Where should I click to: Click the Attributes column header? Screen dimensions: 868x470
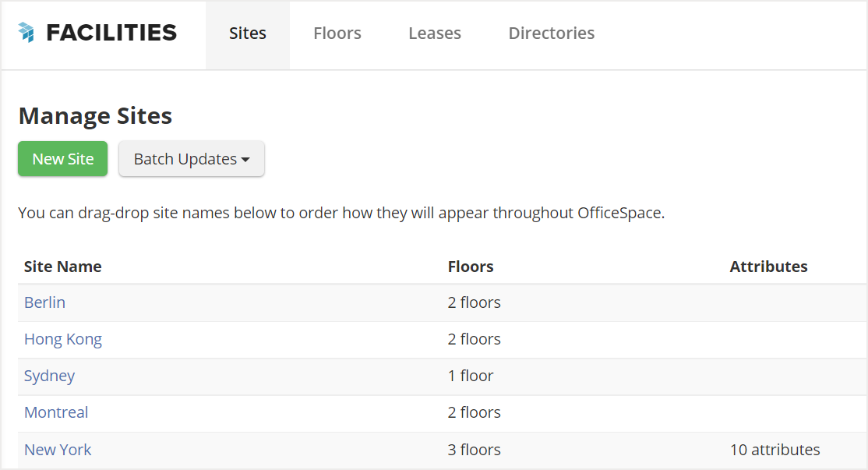768,267
